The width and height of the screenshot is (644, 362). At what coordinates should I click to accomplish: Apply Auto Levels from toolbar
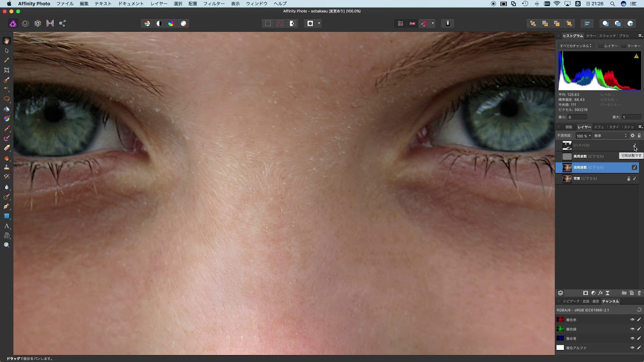(147, 23)
